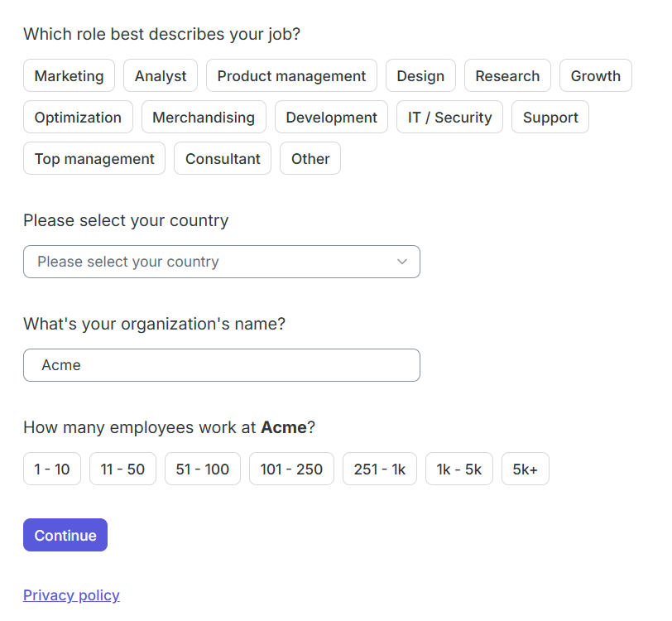Pick the Optimization role option
This screenshot has height=621, width=672.
78,117
